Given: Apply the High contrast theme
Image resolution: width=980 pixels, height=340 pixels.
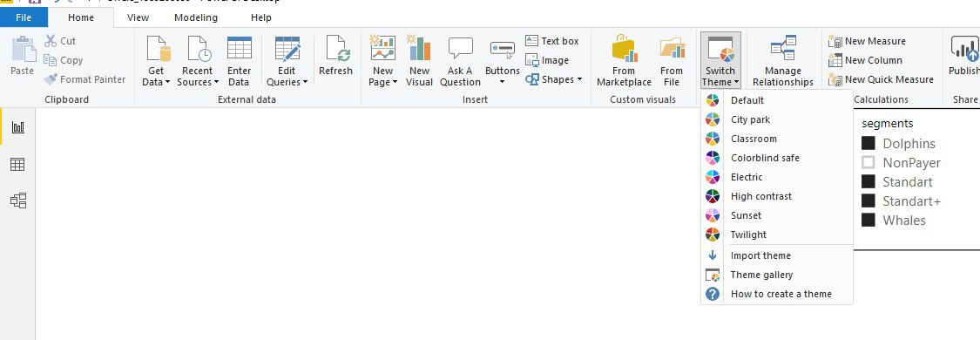Looking at the screenshot, I should 777,196.
